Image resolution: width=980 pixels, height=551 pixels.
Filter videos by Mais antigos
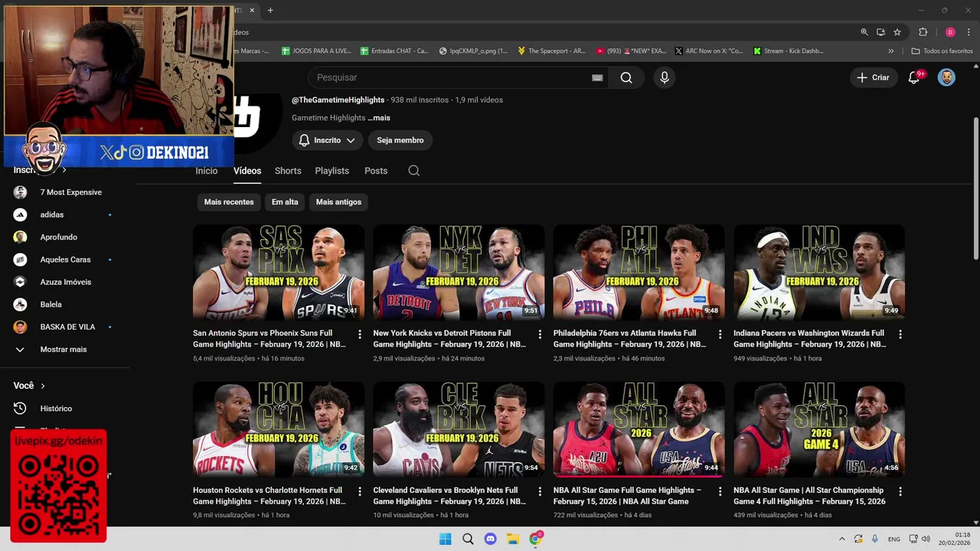[338, 202]
